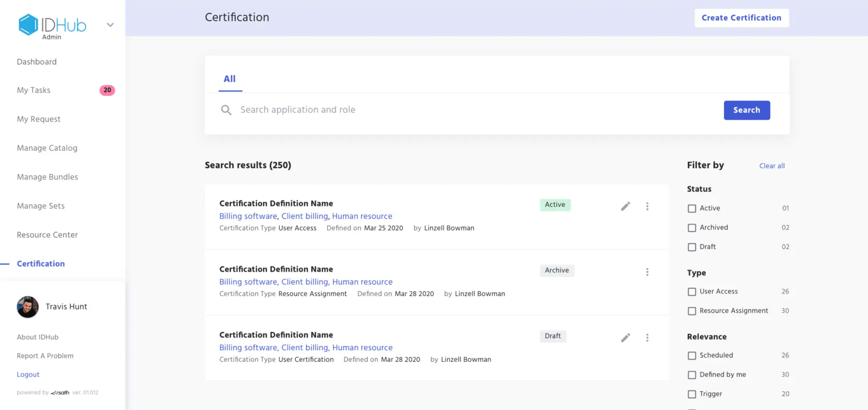Open more options for Active certification

point(647,206)
